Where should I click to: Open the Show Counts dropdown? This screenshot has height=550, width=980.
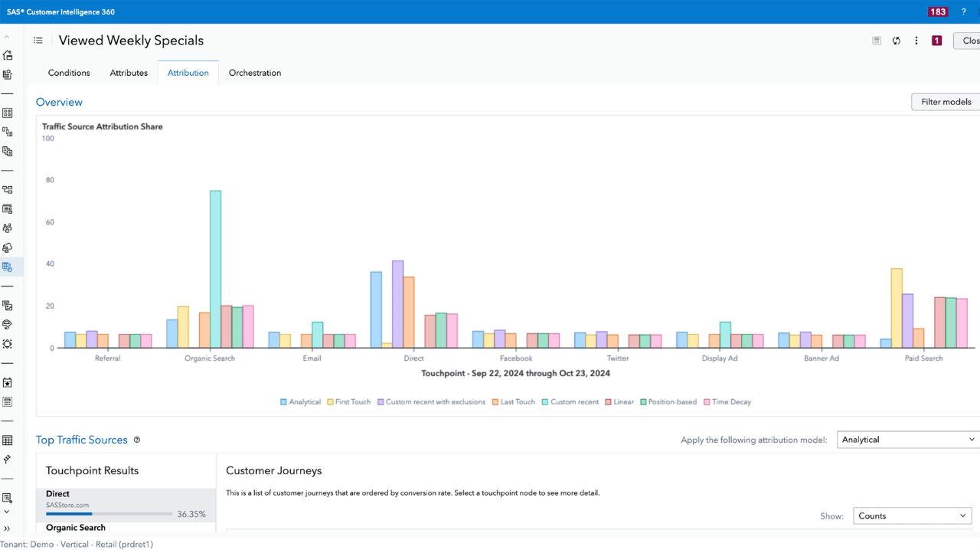[x=912, y=516]
